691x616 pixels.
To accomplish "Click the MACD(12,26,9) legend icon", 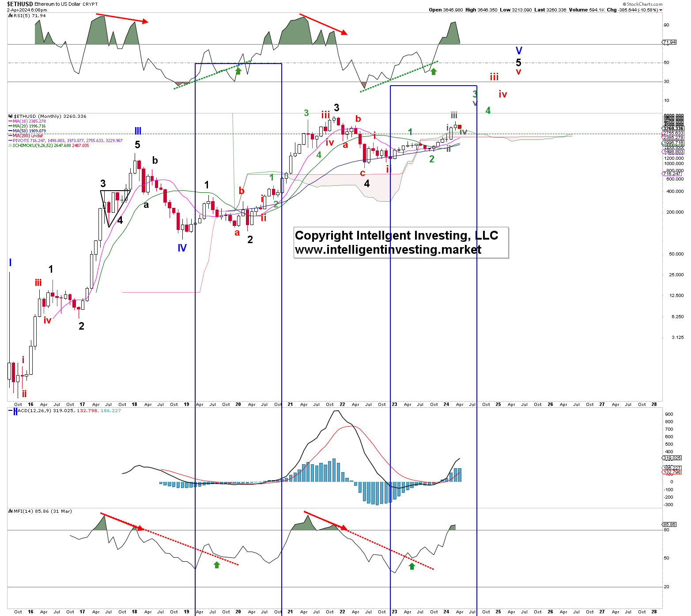I will coord(11,411).
